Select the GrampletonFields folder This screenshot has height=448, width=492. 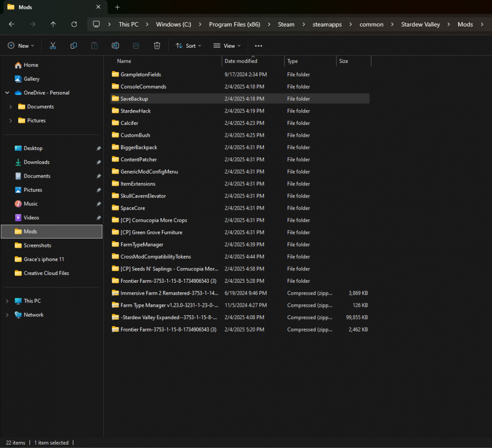pyautogui.click(x=240, y=74)
